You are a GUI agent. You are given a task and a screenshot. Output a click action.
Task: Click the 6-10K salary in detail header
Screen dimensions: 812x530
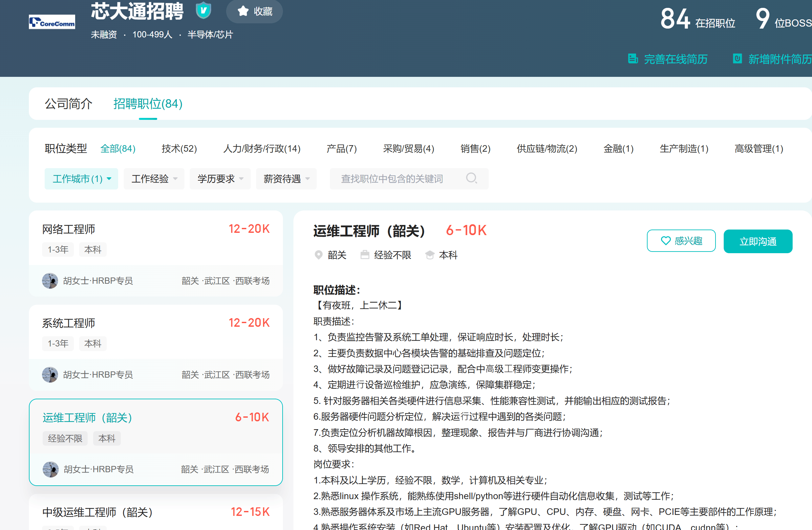[466, 231]
